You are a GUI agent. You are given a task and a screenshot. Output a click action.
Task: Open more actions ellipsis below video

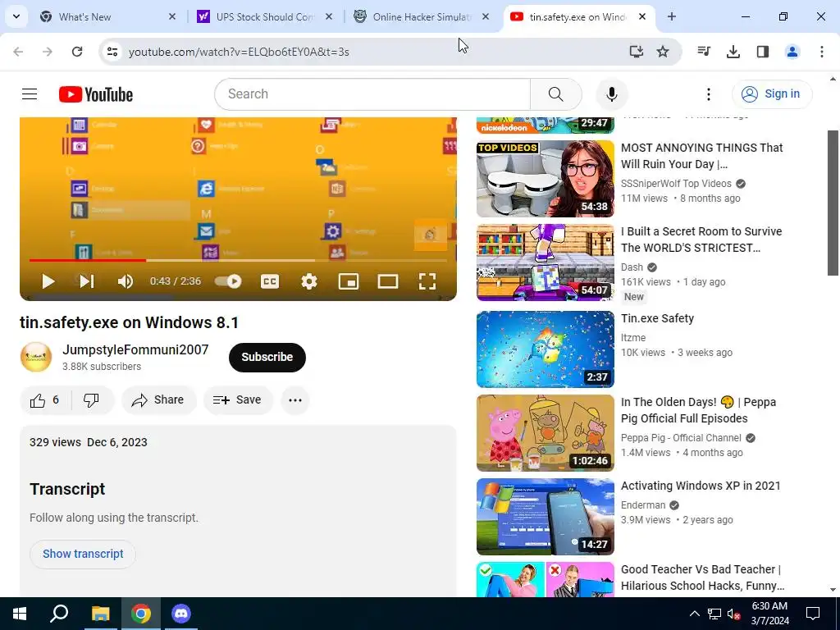point(295,400)
